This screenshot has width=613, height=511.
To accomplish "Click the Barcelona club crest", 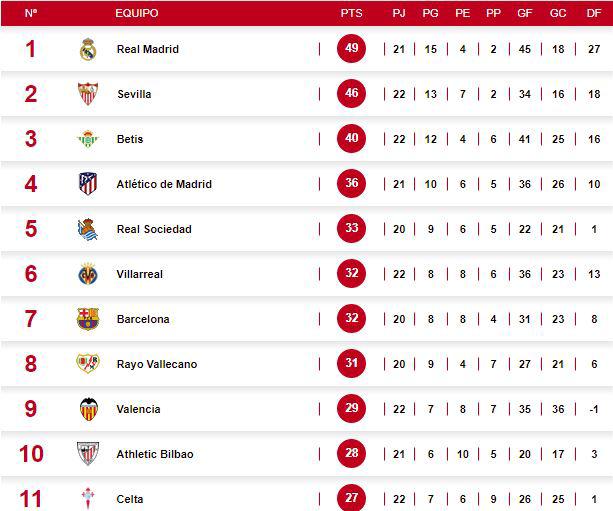I will tap(88, 319).
